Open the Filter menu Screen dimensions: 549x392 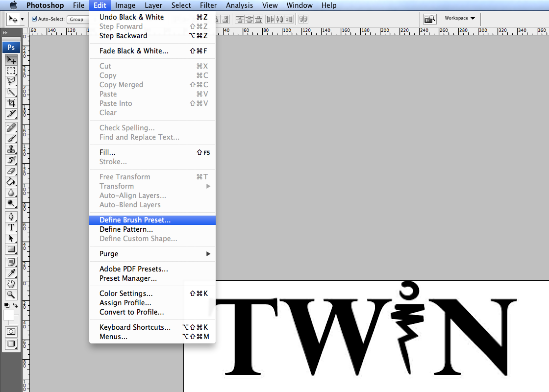click(x=208, y=5)
